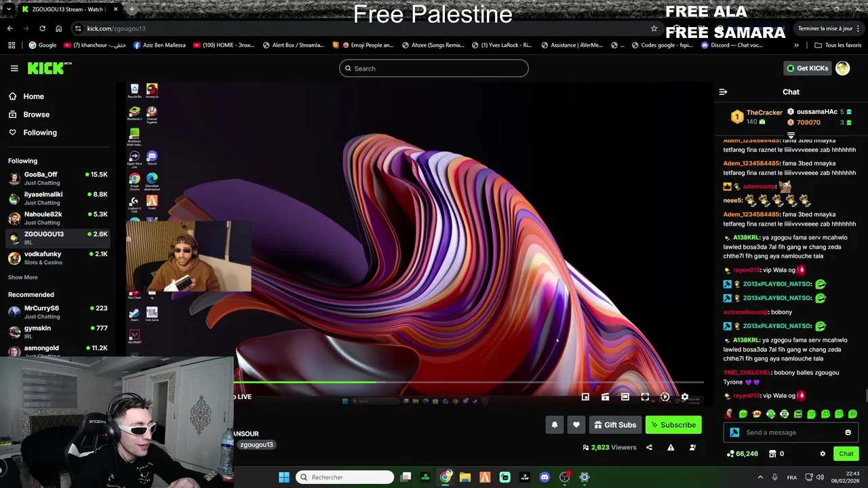Open the video player settings gear
Viewport: 868px width, 488px height.
684,397
